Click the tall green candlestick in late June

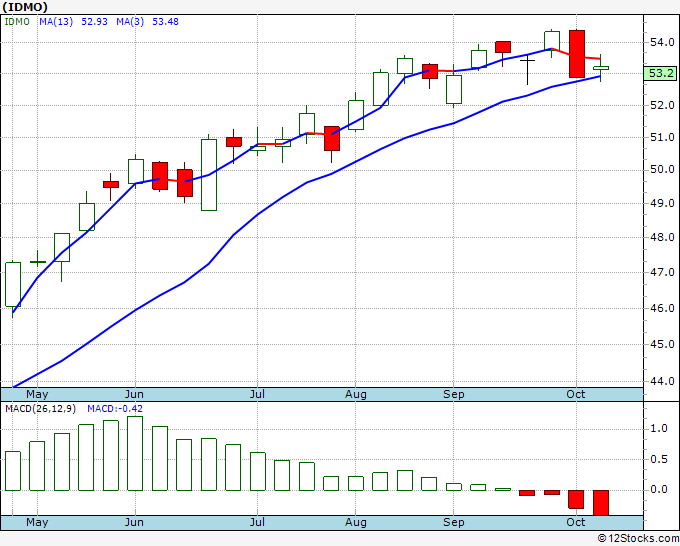[x=209, y=175]
